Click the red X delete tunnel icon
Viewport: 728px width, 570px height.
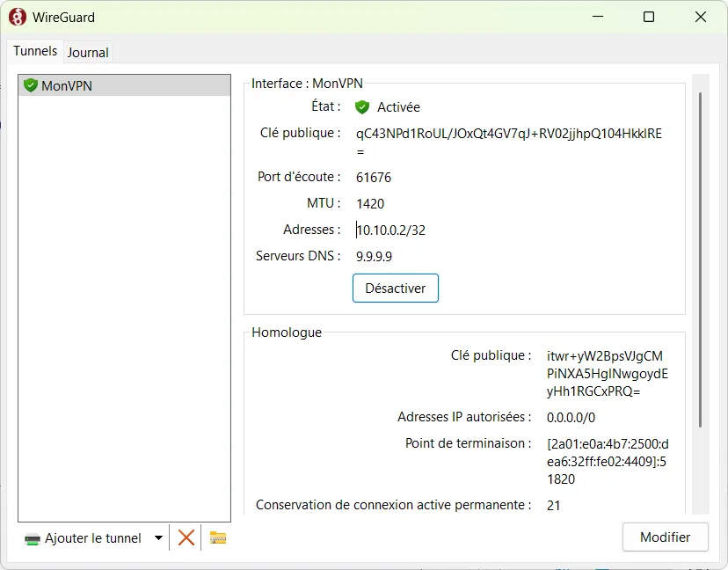point(186,538)
